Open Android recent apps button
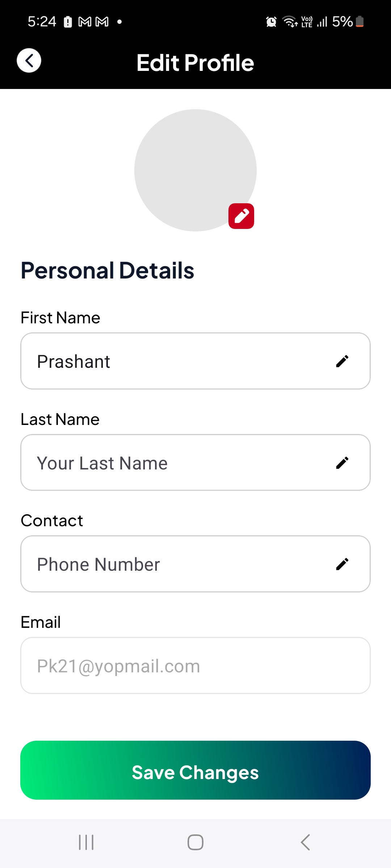 coord(86,842)
